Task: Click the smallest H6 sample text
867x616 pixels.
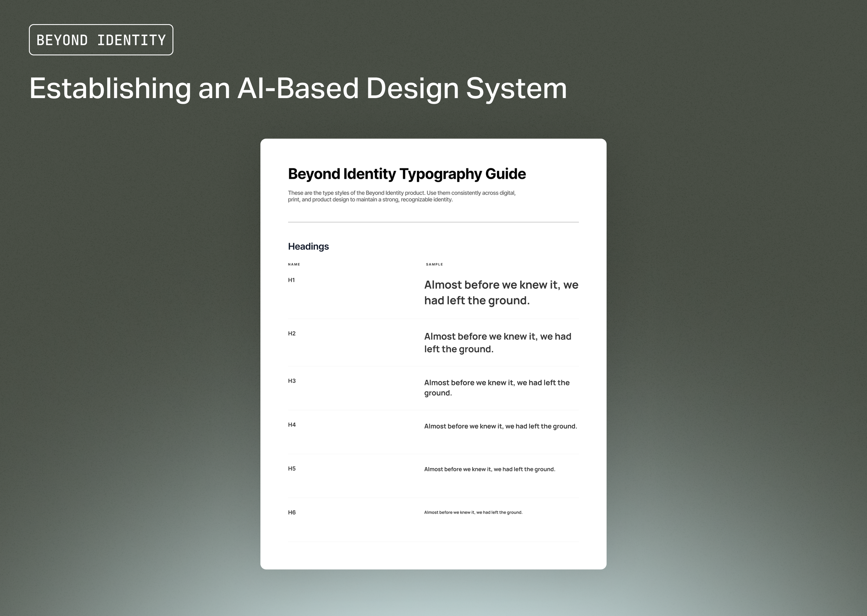Action: 473,512
